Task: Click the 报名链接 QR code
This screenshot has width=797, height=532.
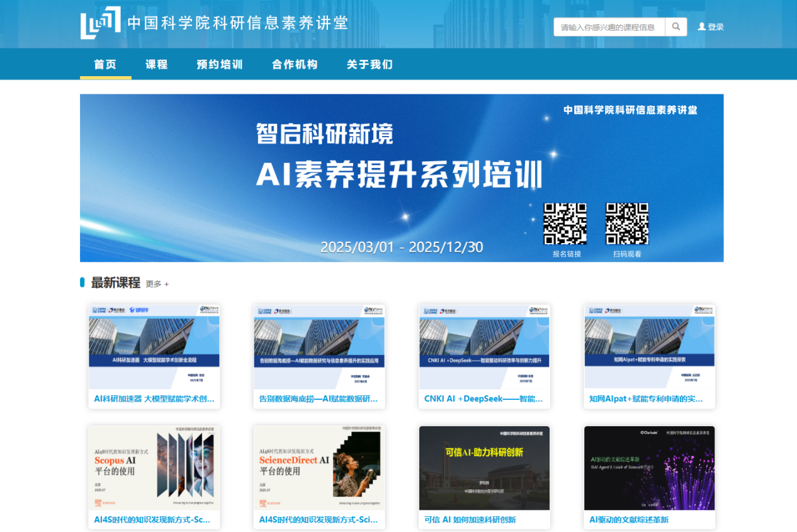Action: pos(565,224)
